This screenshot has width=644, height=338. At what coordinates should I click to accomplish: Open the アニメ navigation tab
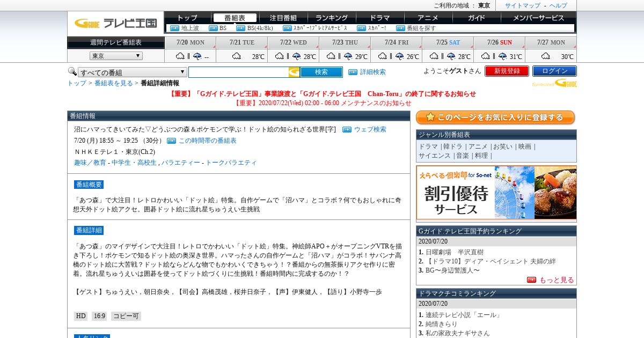(428, 18)
